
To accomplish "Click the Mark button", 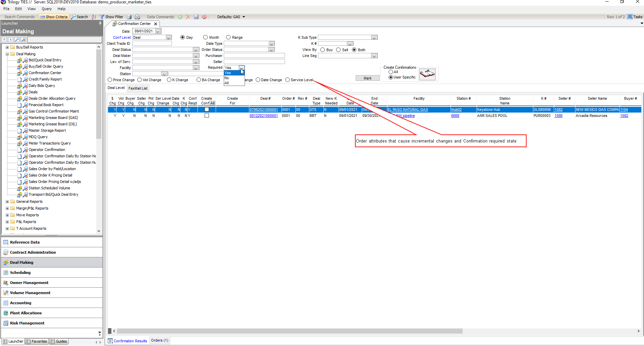I will 367,78.
